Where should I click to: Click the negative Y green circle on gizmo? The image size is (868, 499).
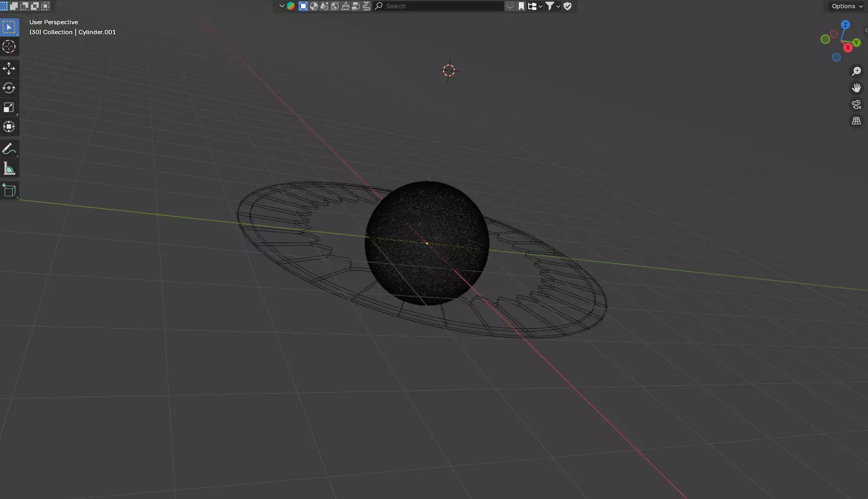tap(825, 39)
